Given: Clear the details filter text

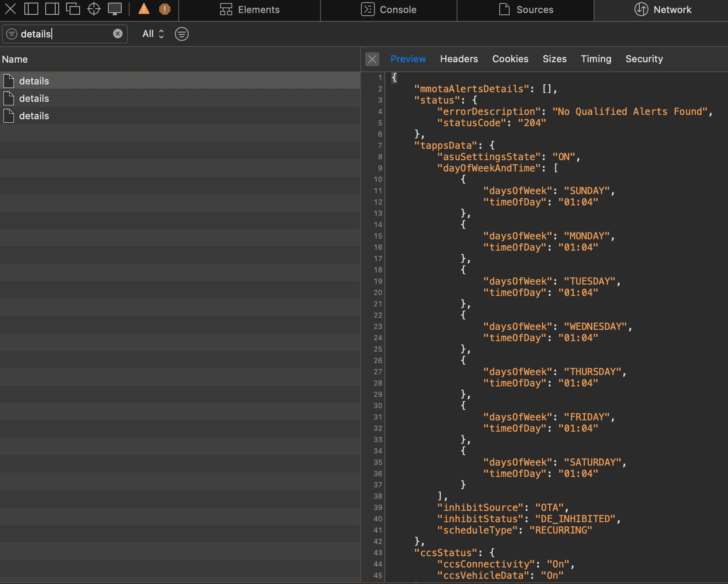Looking at the screenshot, I should coord(118,34).
